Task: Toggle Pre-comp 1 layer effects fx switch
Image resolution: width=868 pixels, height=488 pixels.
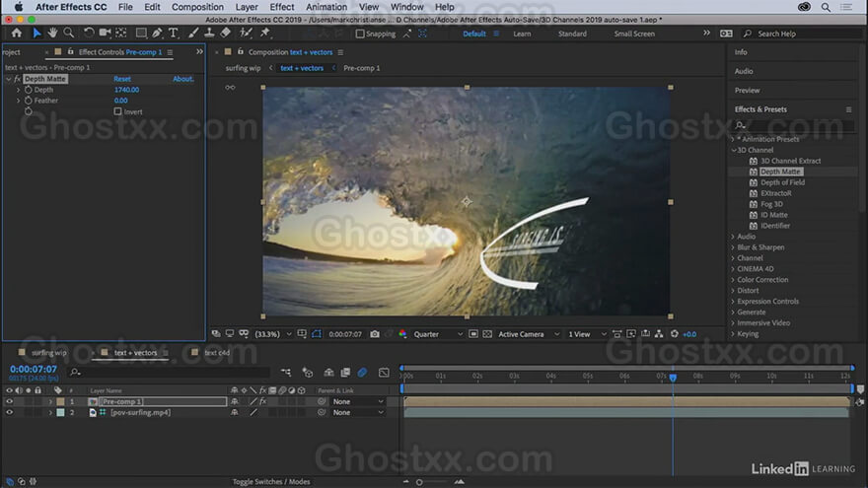Action: tap(263, 401)
